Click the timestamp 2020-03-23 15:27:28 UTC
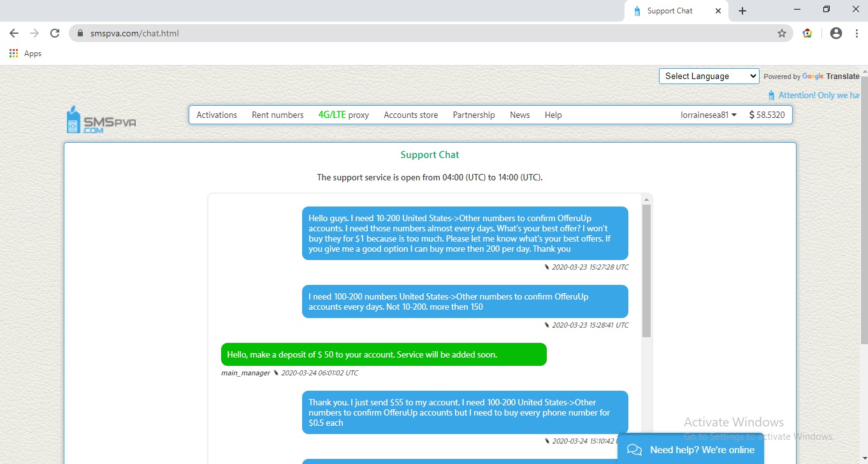868x464 pixels. click(x=590, y=267)
